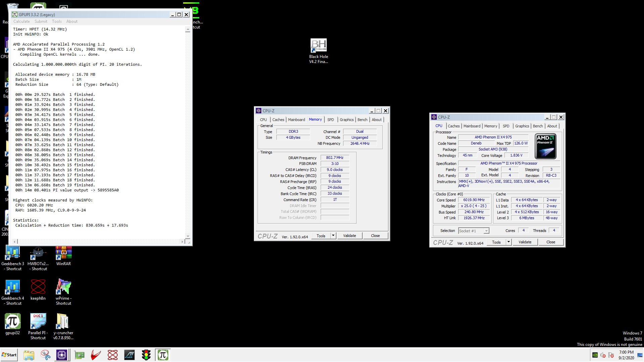
Task: Click GPUPI log scrollbar down arrow
Action: [x=188, y=236]
